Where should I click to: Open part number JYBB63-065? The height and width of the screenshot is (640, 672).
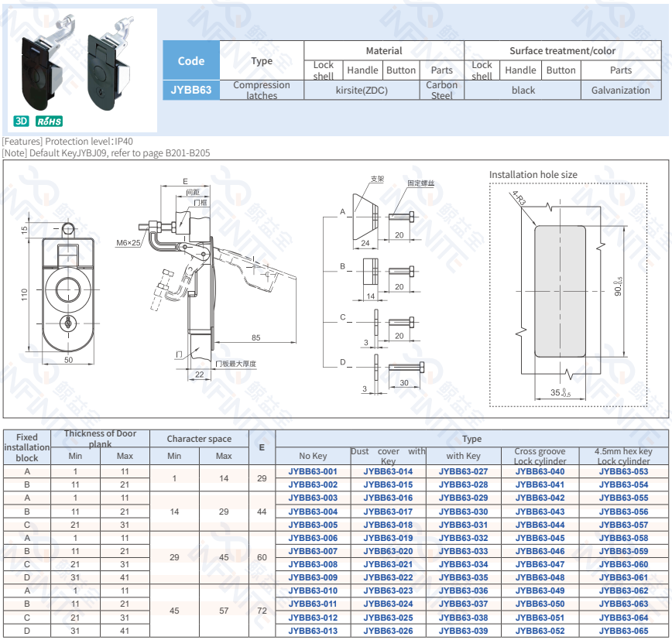click(x=623, y=631)
